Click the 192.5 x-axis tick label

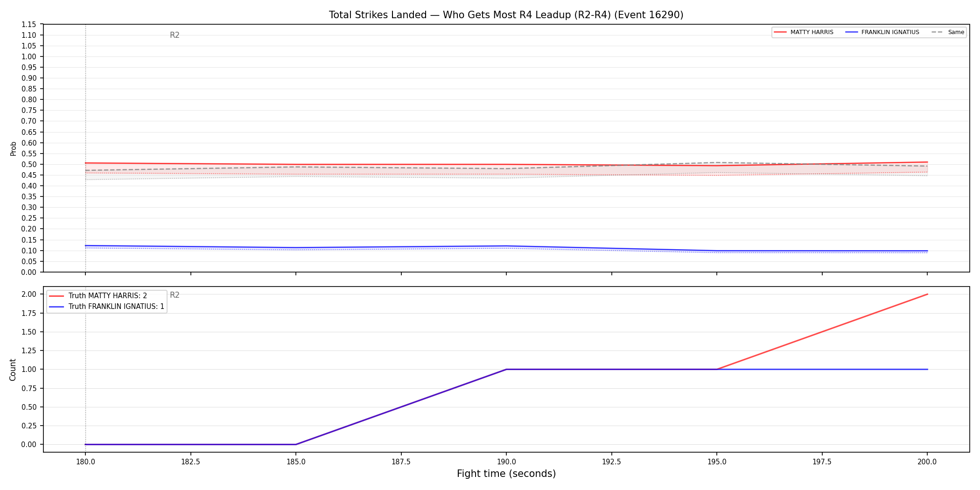pyautogui.click(x=611, y=462)
